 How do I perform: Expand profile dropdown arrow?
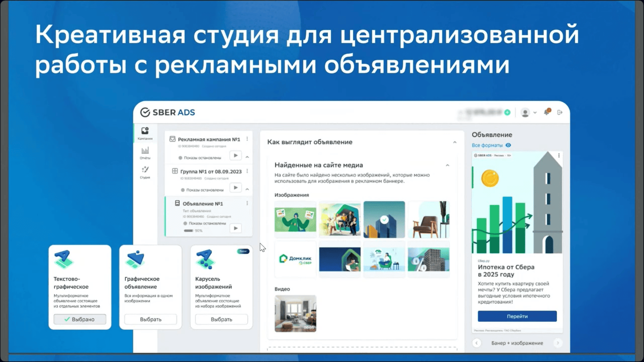(535, 113)
